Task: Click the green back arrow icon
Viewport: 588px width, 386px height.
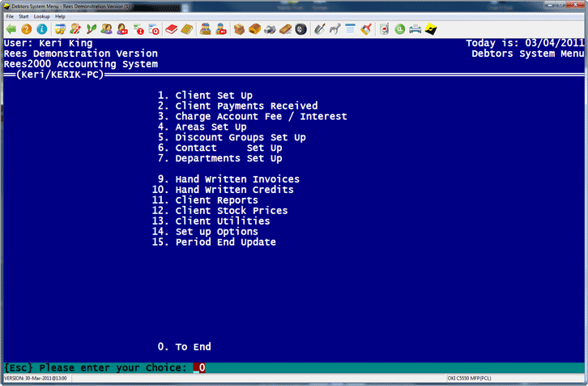Action: [11, 29]
